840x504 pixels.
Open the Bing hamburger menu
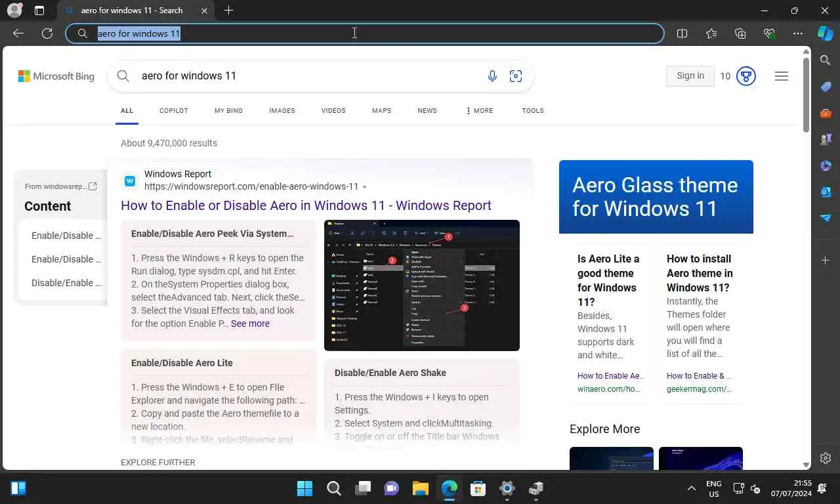782,76
